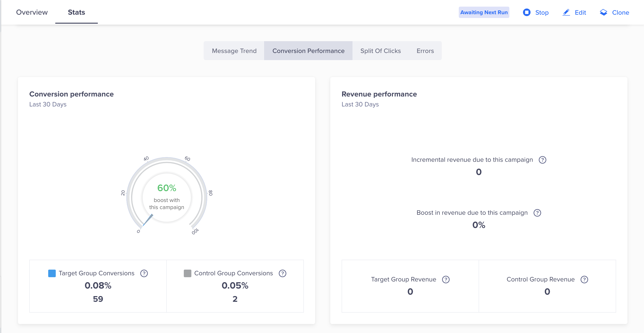Click the 0% boost in revenue value
The height and width of the screenshot is (333, 644).
click(x=479, y=225)
